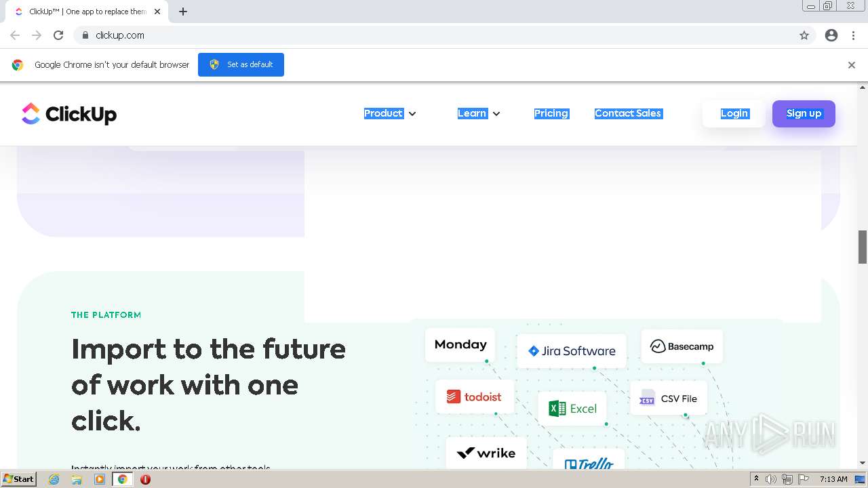
Task: Open the Pricing page
Action: pos(551,113)
